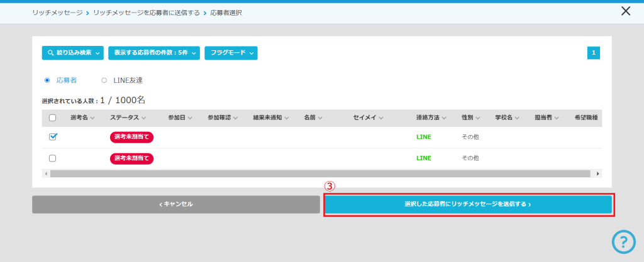The image size is (644, 262).
Task: Click the horizontal scrollbar right arrow
Action: (x=598, y=173)
